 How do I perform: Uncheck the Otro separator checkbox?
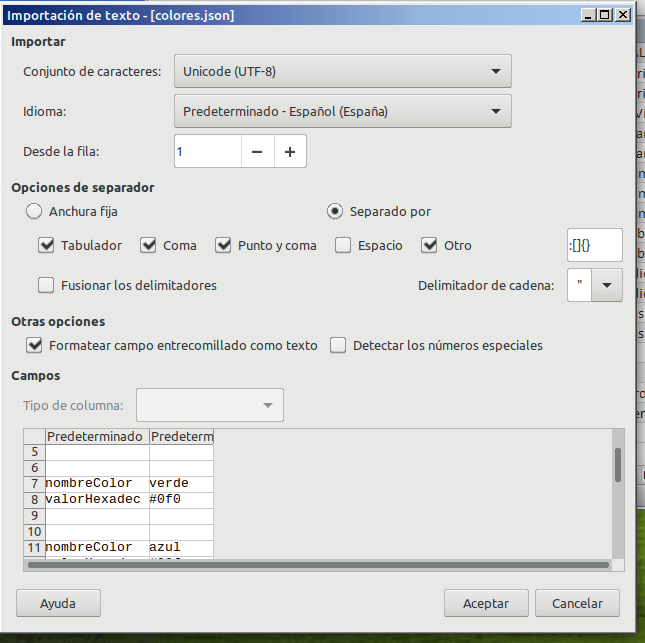430,245
